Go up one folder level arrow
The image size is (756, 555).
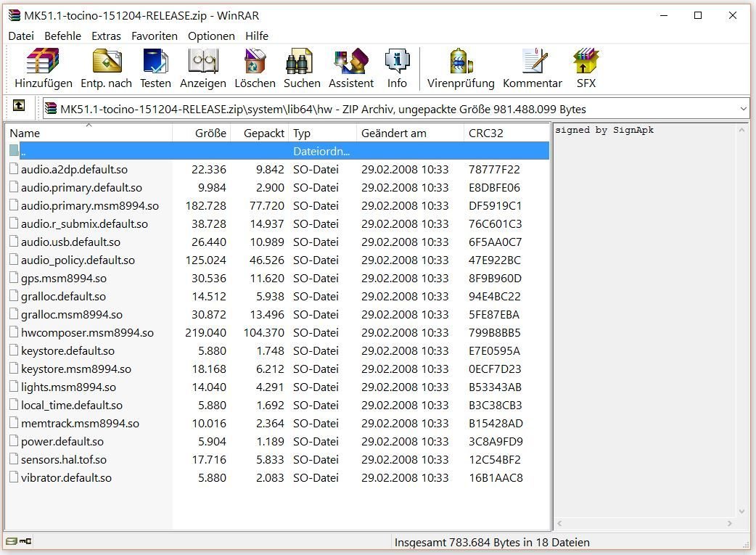click(19, 105)
